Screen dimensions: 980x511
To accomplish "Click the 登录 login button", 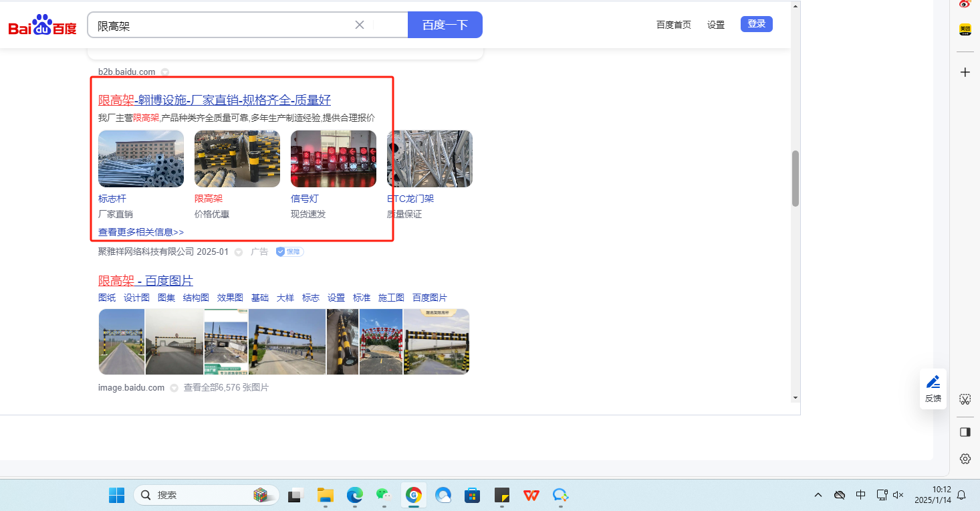I will 757,24.
